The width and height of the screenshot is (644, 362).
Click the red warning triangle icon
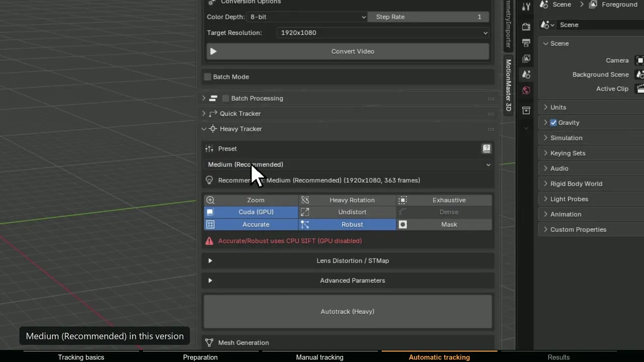209,241
